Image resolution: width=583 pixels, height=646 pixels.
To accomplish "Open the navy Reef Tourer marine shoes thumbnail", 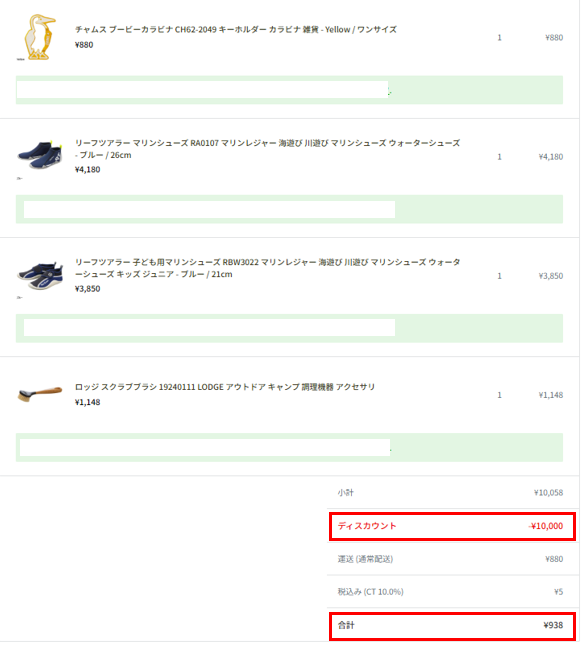I will click(40, 156).
